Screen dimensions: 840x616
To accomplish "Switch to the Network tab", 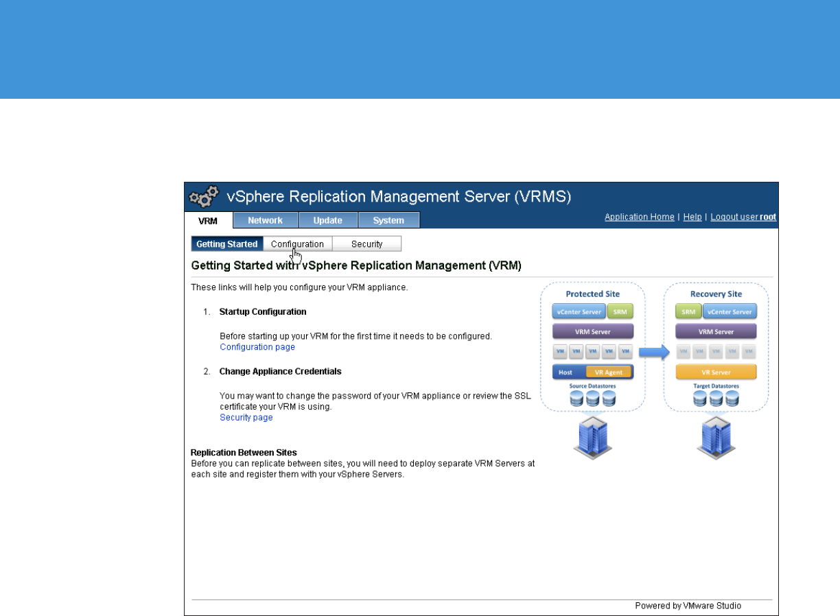I will [266, 220].
